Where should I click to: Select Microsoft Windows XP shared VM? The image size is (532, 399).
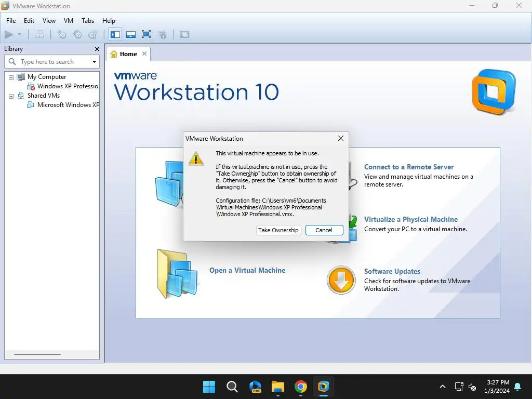click(68, 105)
